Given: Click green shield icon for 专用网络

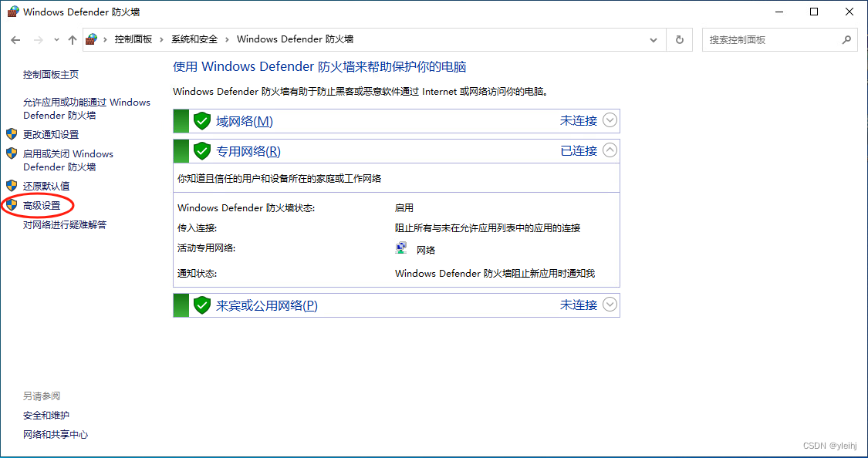Looking at the screenshot, I should point(202,150).
